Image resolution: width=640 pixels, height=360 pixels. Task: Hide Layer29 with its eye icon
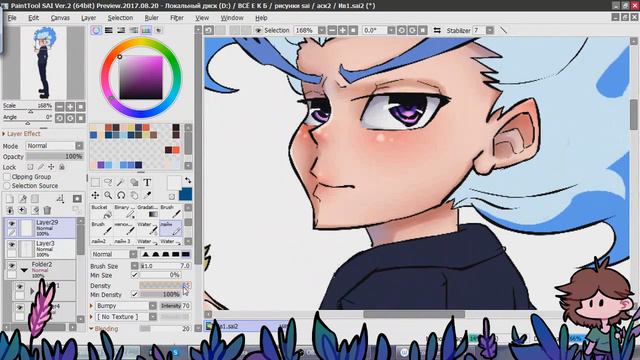(12, 224)
